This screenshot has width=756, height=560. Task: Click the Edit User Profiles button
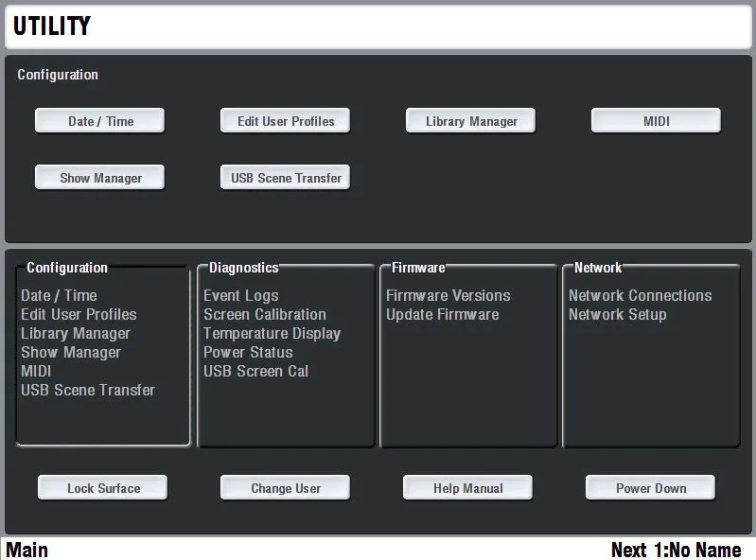(x=285, y=120)
